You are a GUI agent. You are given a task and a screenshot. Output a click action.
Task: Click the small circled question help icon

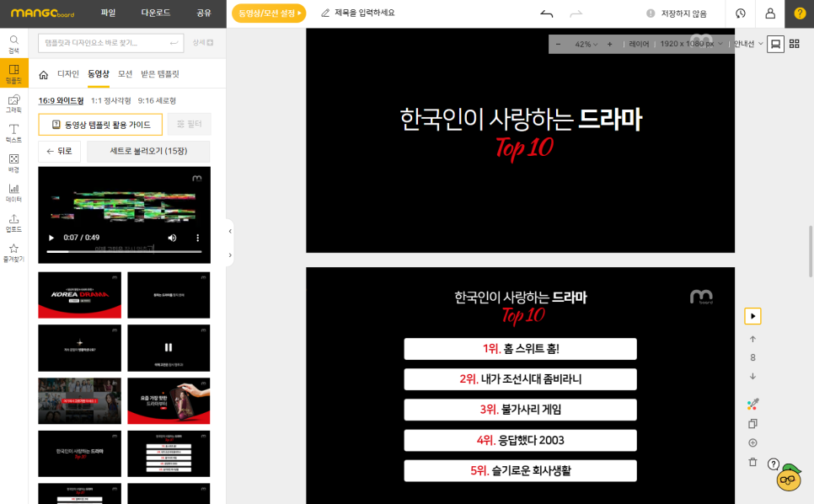tap(773, 464)
